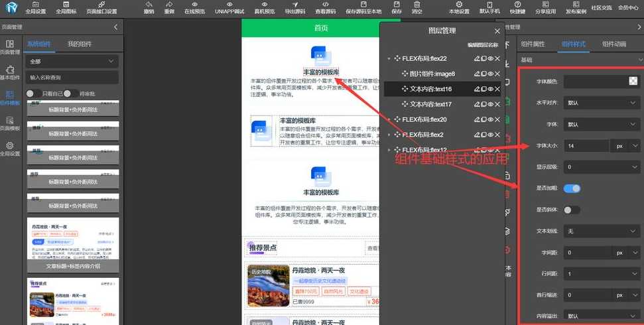Screen dimensions: 644x325
Task: Open the 社区交流 community link
Action: pos(602,7)
